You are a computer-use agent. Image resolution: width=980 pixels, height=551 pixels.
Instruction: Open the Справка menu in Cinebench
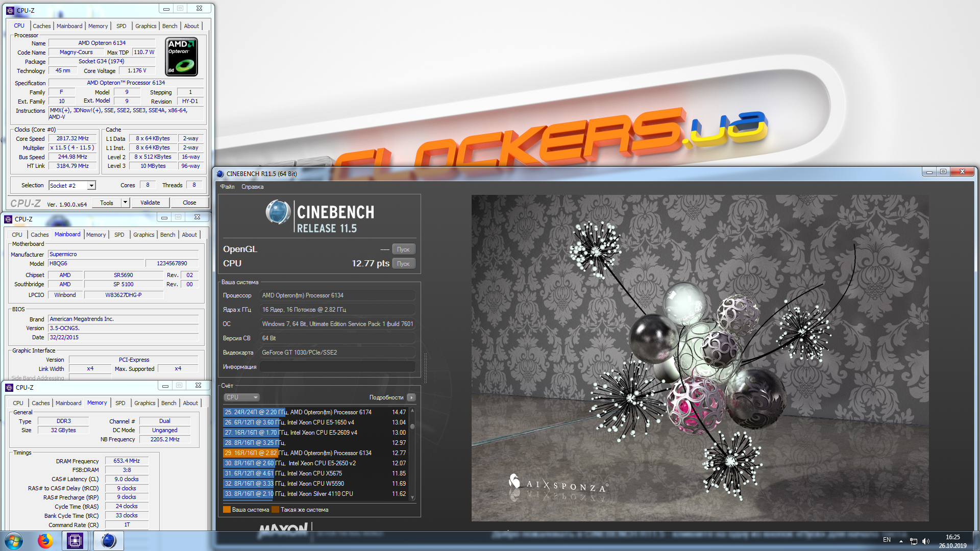point(252,187)
